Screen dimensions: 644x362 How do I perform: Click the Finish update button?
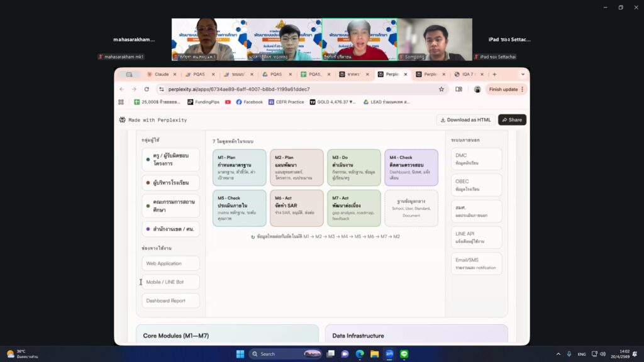pos(506,89)
